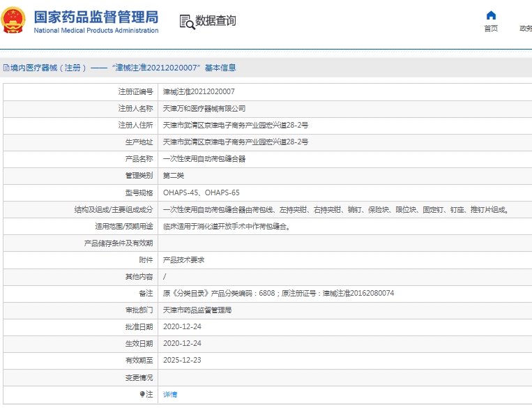The height and width of the screenshot is (408, 532).
Task: Click 国家药品监督管理局 site title
Action: pyautogui.click(x=96, y=17)
